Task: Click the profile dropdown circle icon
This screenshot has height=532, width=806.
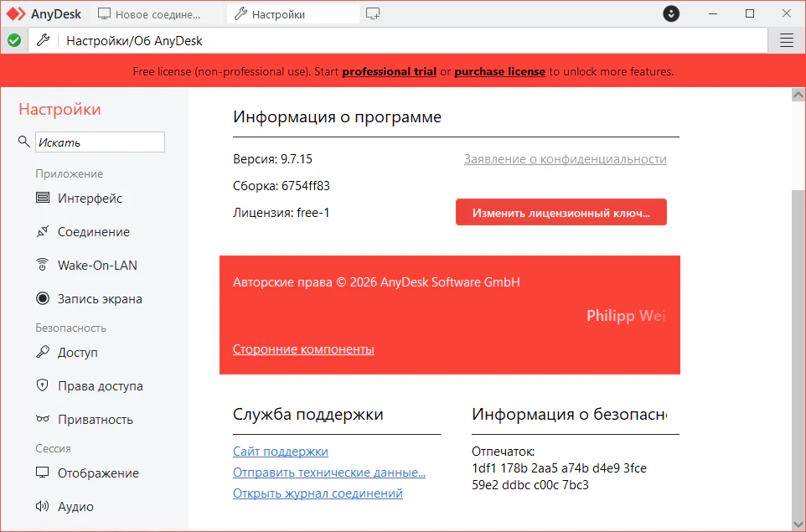Action: coord(671,14)
